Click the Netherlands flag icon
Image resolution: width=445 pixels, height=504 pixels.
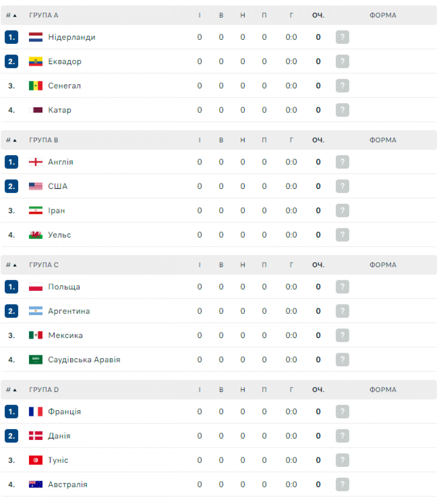point(36,37)
